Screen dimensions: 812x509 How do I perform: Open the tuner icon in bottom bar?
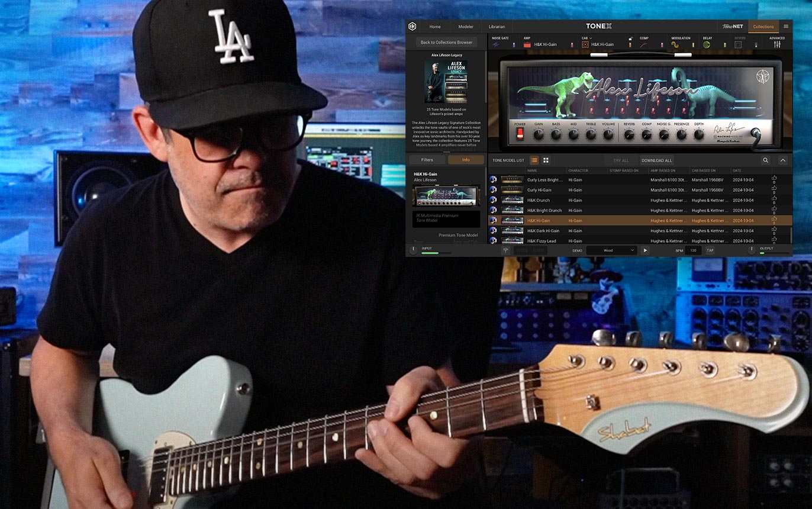tap(506, 250)
